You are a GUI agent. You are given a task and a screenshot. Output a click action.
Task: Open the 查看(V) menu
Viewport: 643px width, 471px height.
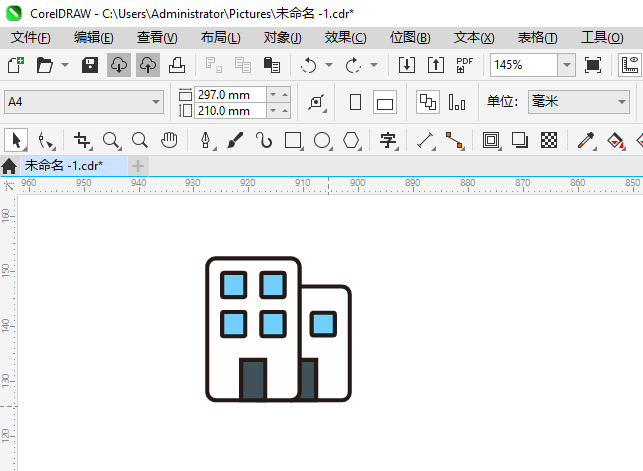157,37
